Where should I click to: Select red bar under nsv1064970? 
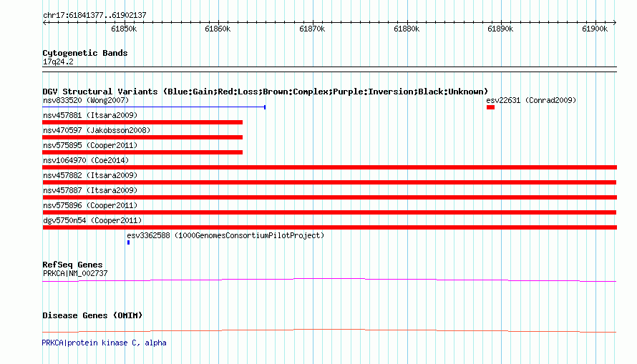coord(329,167)
